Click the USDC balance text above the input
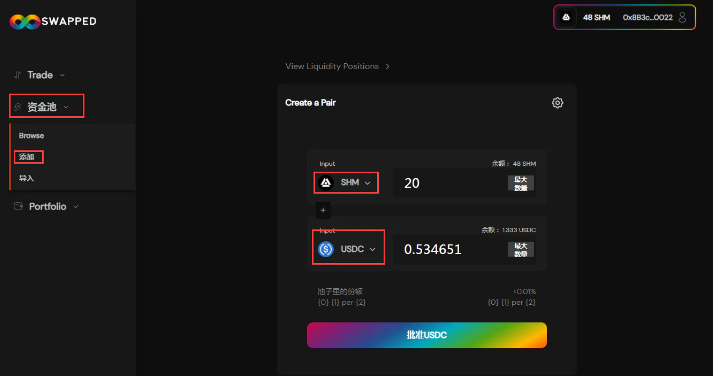713x376 pixels. click(509, 230)
